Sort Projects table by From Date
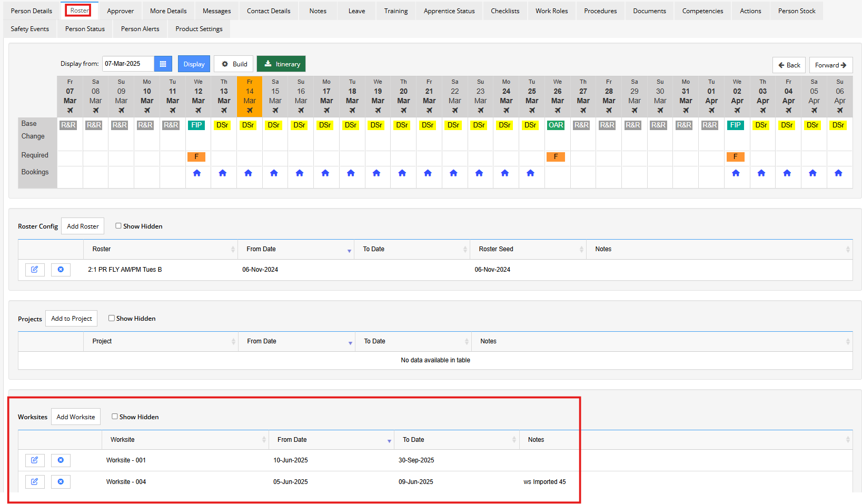Viewport: 862px width, 504px height. (x=297, y=341)
